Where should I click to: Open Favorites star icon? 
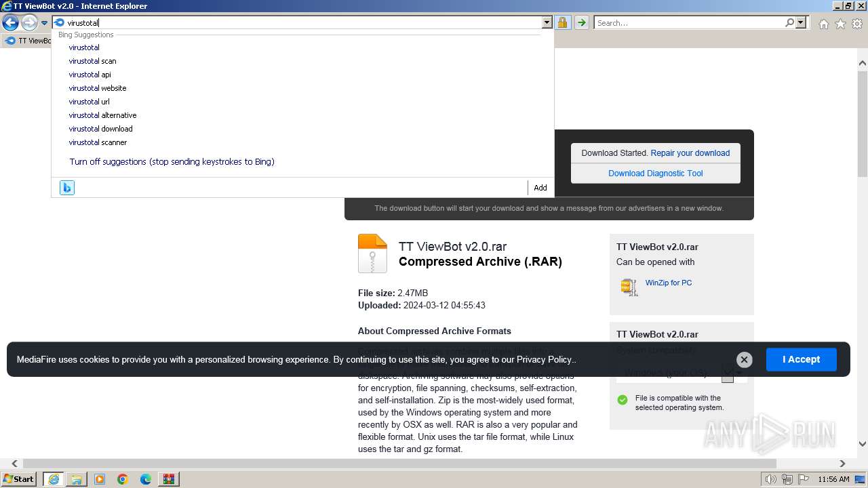[840, 24]
